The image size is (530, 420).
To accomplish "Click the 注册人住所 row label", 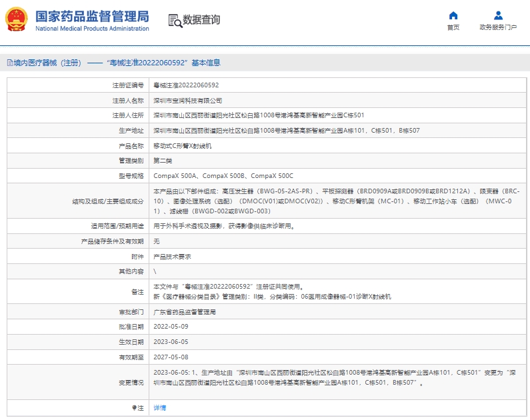I will coord(128,115).
